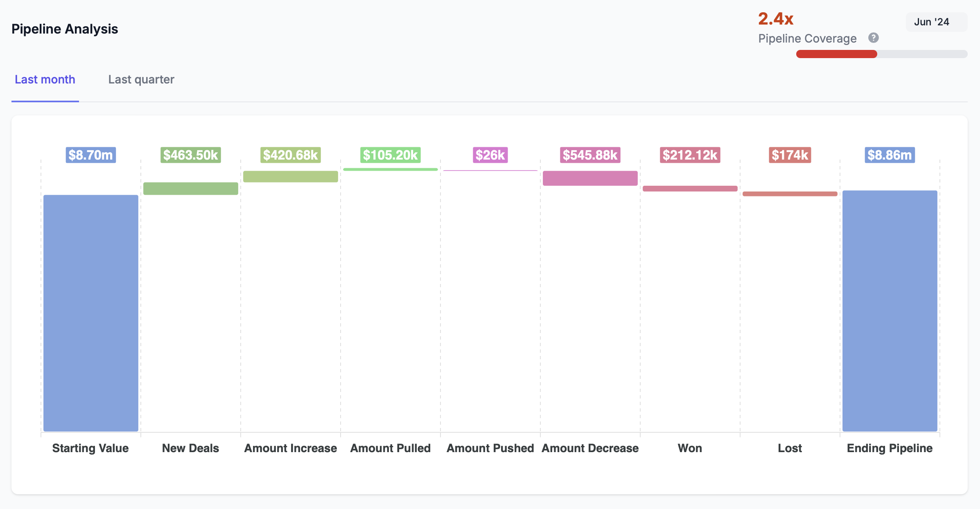Switch to the Last quarter tab
Viewport: 980px width, 509px height.
tap(141, 80)
